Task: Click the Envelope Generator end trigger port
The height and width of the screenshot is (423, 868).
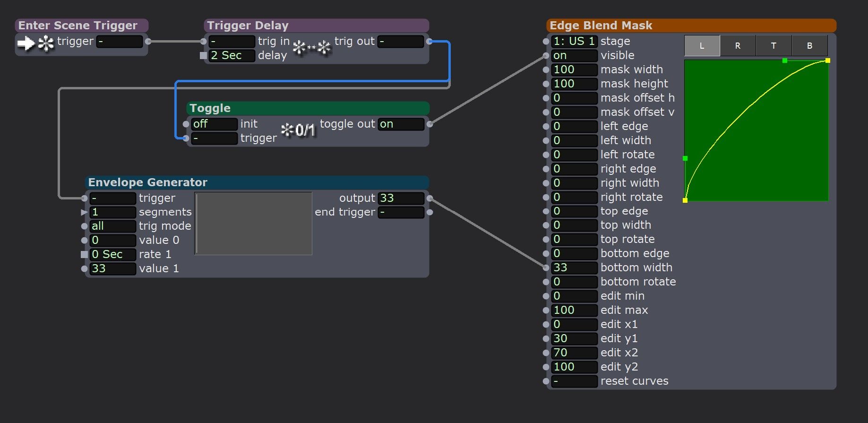Action: pos(430,213)
